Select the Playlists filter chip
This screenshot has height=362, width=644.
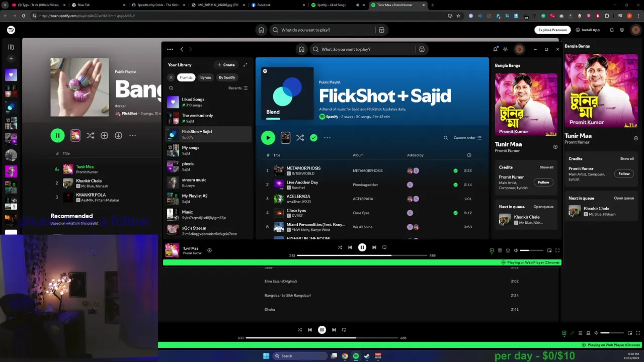pyautogui.click(x=186, y=77)
